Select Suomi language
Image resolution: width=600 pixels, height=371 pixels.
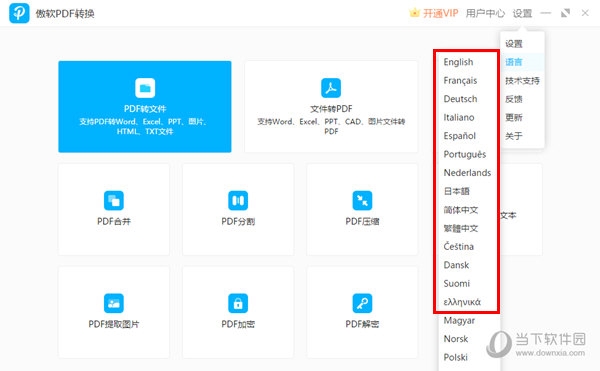pyautogui.click(x=457, y=283)
